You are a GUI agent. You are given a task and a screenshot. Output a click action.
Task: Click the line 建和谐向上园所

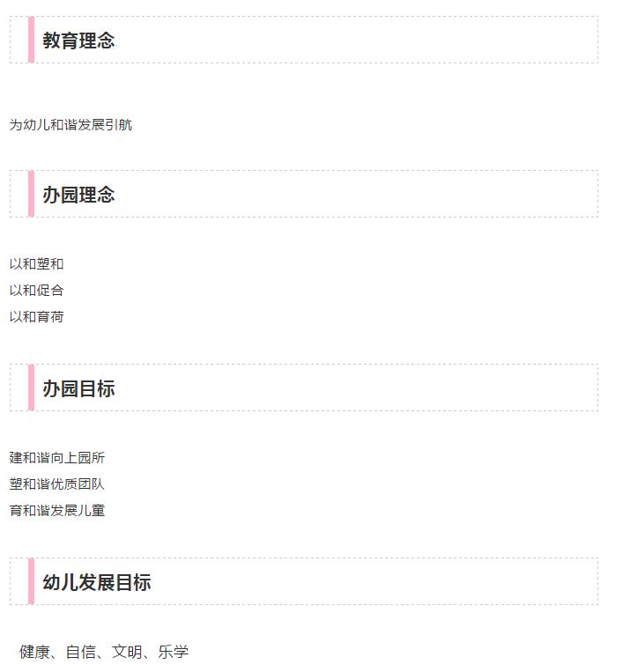[x=57, y=458]
